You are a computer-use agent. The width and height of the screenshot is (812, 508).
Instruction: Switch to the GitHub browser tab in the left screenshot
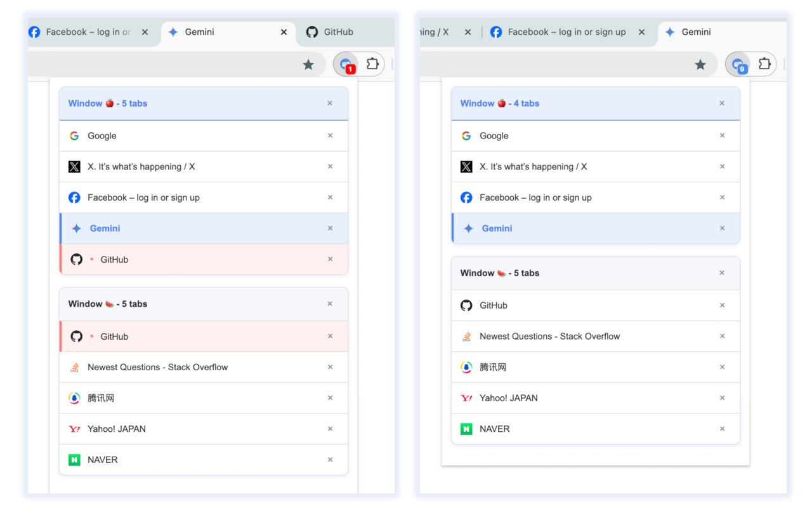coord(346,32)
